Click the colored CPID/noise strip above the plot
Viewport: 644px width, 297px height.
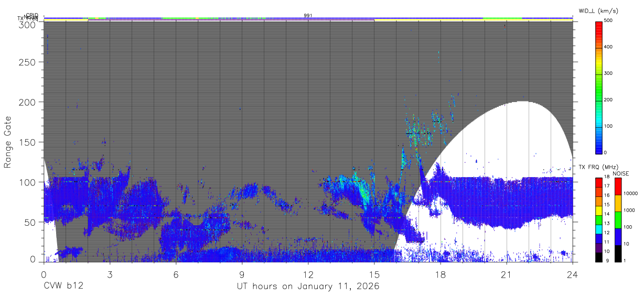(308, 18)
